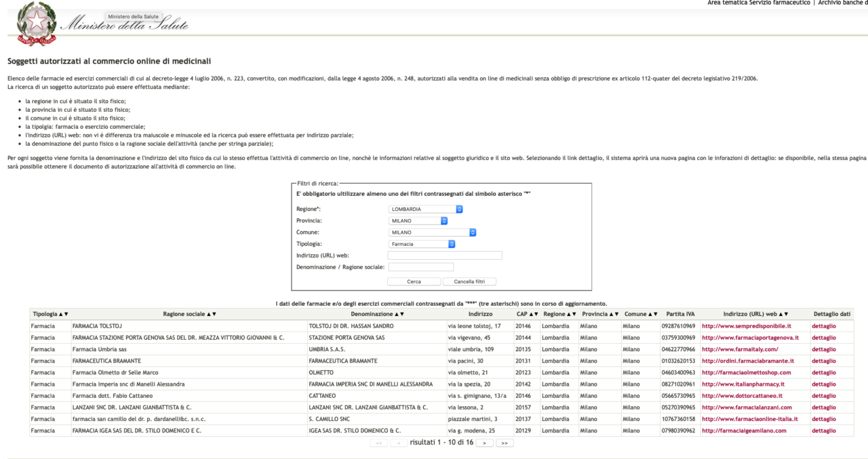Click the Ministero della Salute emblem logo

[x=37, y=24]
